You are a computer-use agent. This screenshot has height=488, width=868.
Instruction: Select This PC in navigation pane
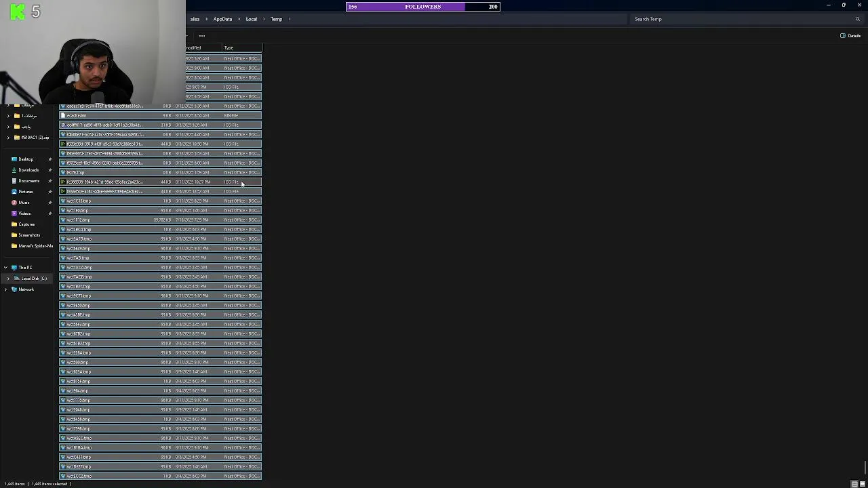(25, 268)
